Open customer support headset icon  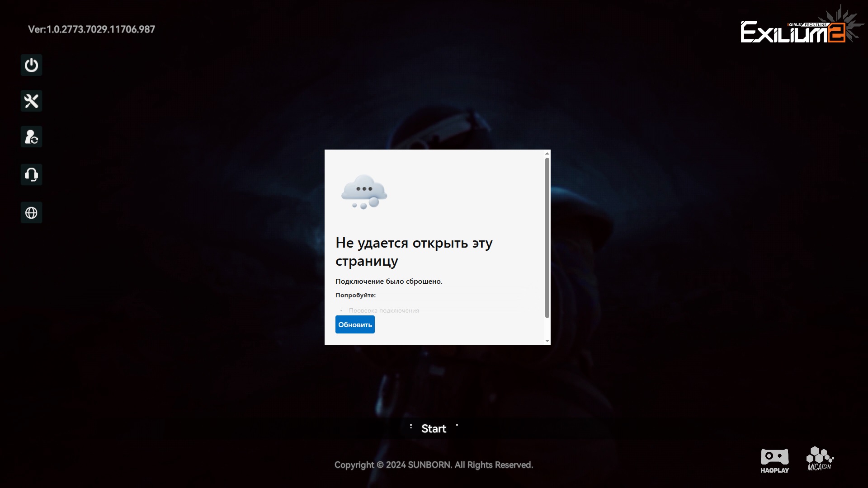point(31,174)
